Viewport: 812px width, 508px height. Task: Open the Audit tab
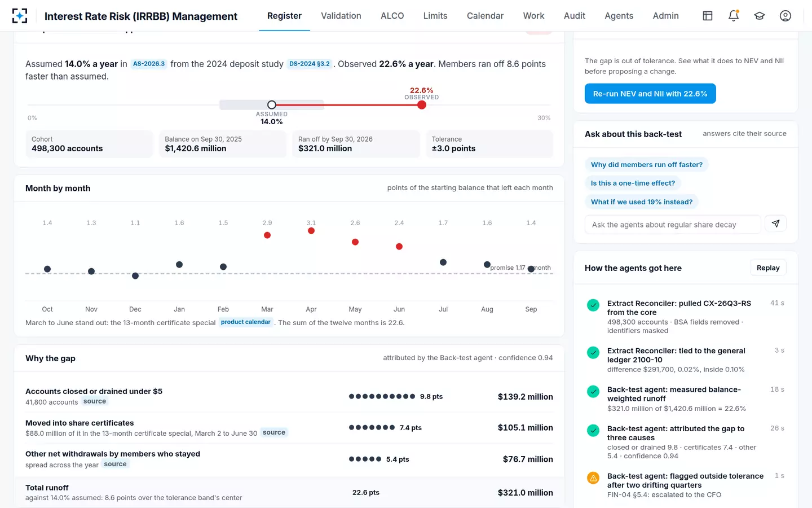[575, 16]
